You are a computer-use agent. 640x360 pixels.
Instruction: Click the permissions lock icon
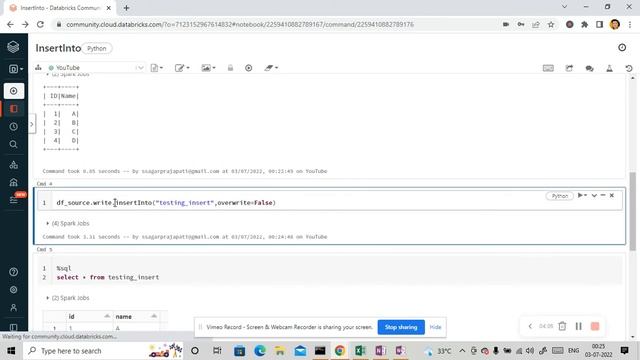click(230, 68)
